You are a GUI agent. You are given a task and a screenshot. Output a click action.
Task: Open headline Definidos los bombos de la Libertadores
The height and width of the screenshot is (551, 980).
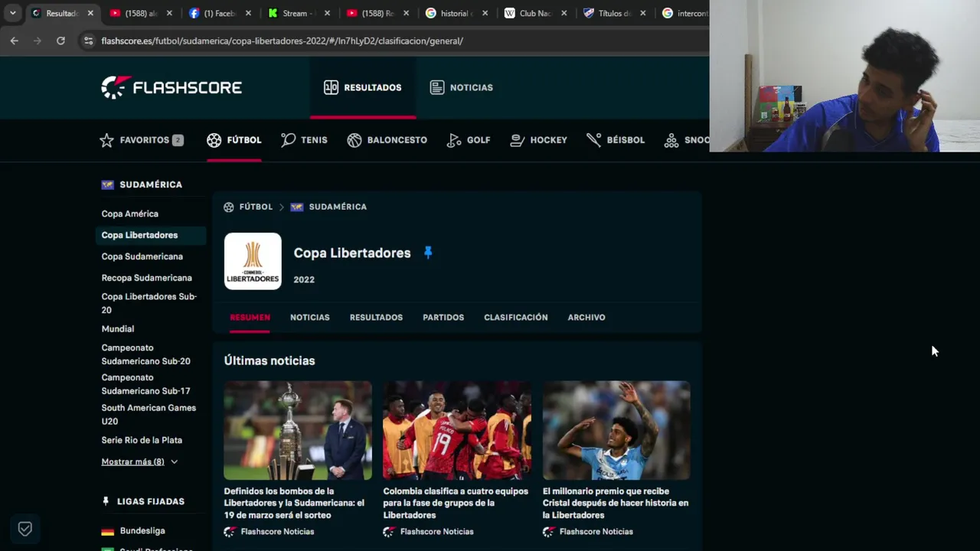294,503
